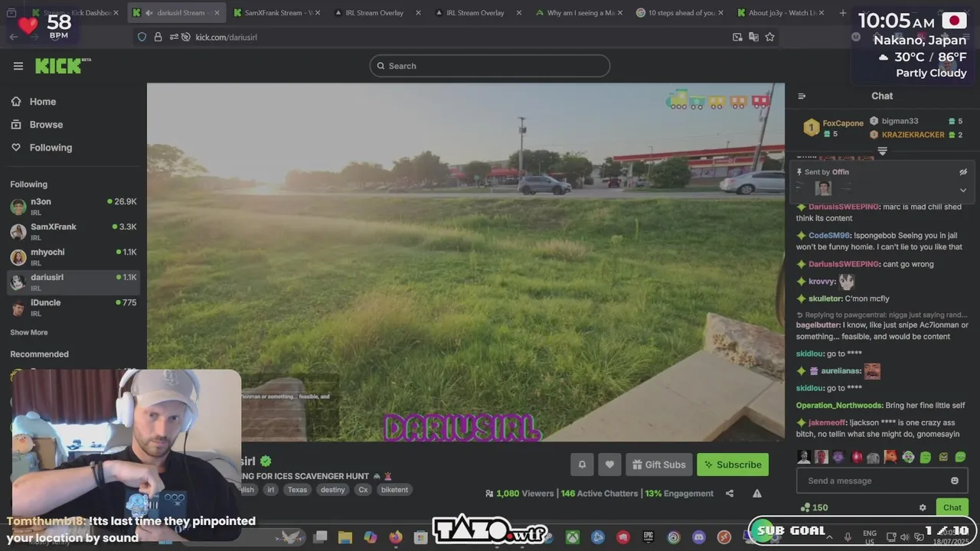
Task: Open the Xbox app from the taskbar
Action: point(572,537)
